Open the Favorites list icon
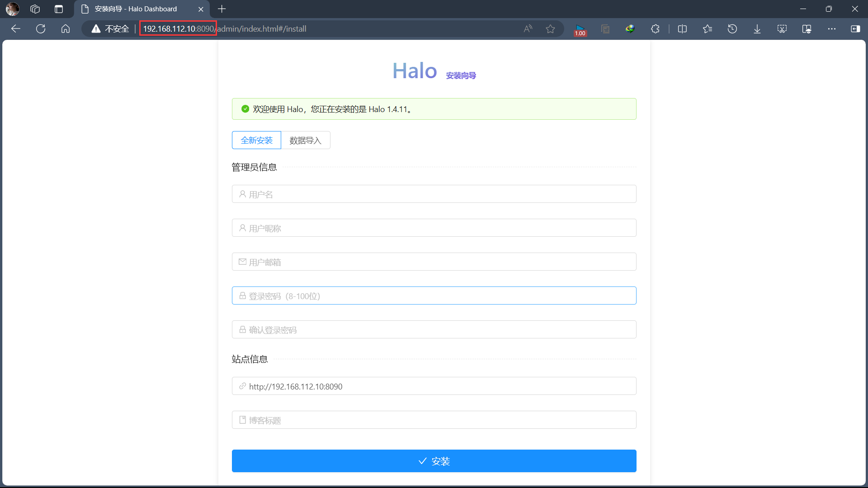The width and height of the screenshot is (868, 488). pos(708,28)
